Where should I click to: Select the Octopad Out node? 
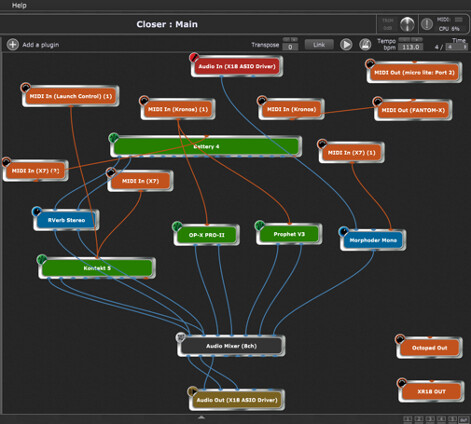pos(429,348)
